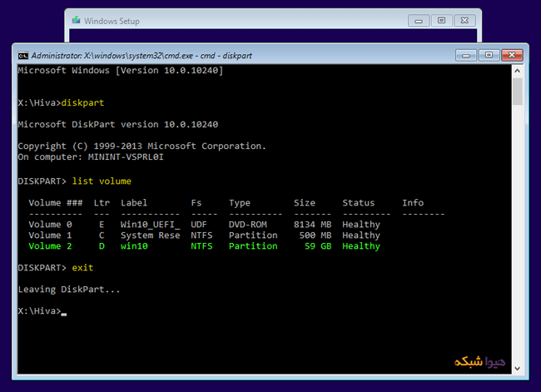The width and height of the screenshot is (541, 392).
Task: Click the green 'Volume 2' entry
Action: (51, 246)
